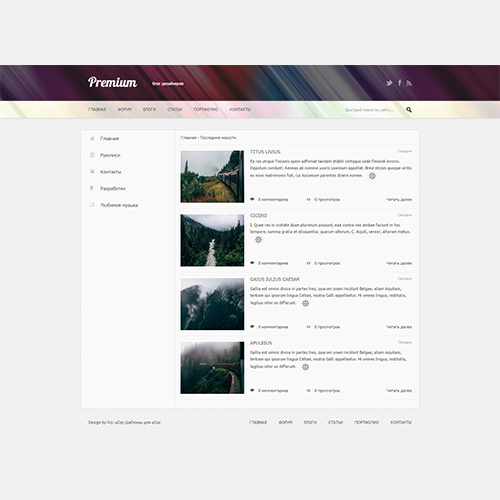This screenshot has width=500, height=500.
Task: Open the foggy mountain thumbnail of Caesar post
Action: tap(212, 304)
